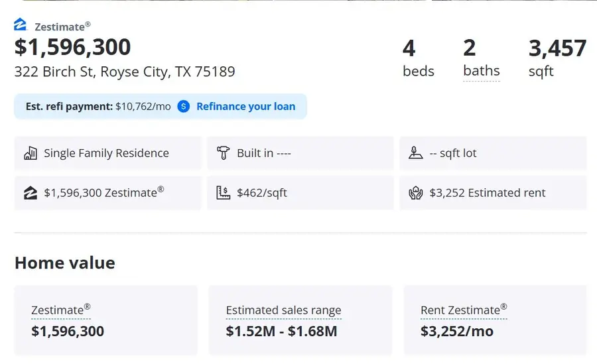Click the 322 Birch St address text

click(x=125, y=72)
